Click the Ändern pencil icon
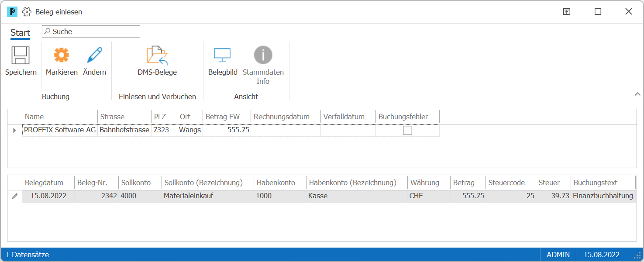 [x=94, y=55]
